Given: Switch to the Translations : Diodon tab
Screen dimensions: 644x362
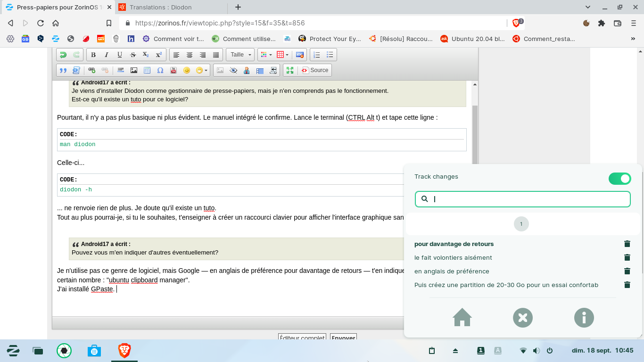Looking at the screenshot, I should point(160,7).
